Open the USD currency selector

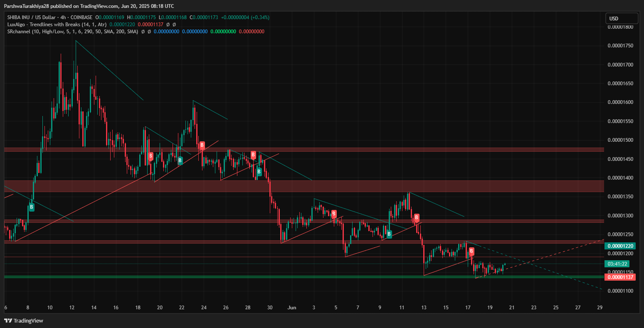[622, 18]
